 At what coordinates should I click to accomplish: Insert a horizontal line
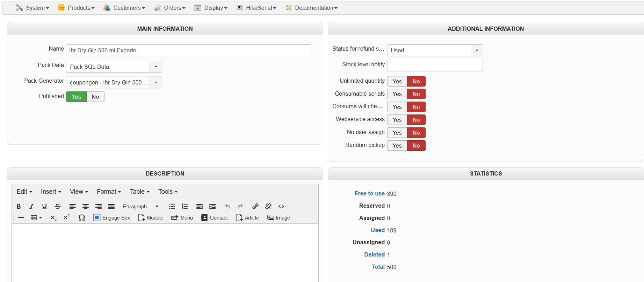pos(21,218)
